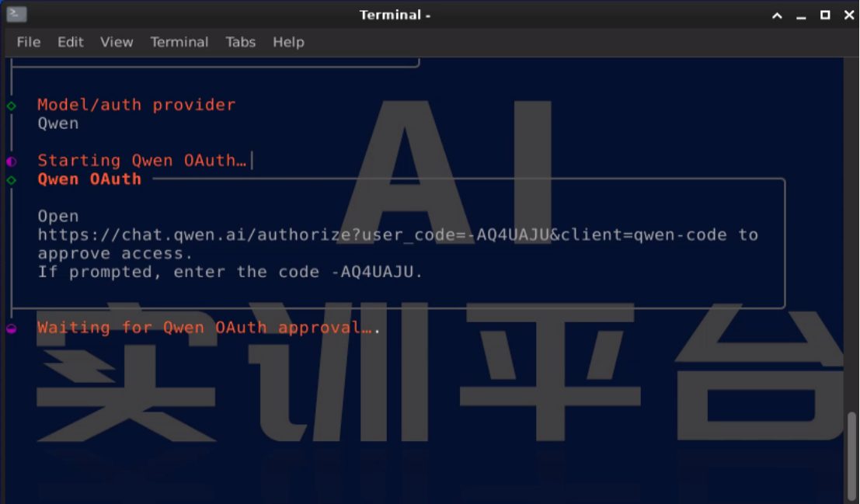The width and height of the screenshot is (860, 504).
Task: Click green diamond beside Qwen OAuth
Action: [x=12, y=180]
